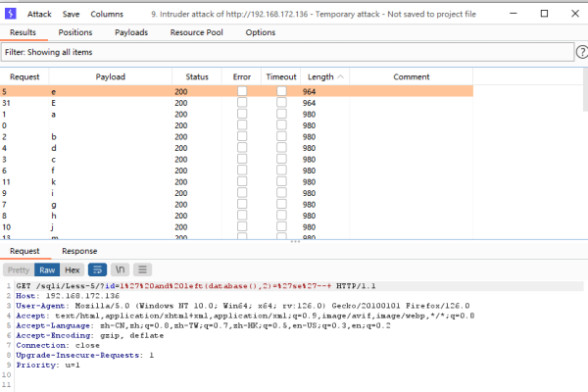Switch to the Response tab
The height and width of the screenshot is (392, 588).
pos(79,251)
